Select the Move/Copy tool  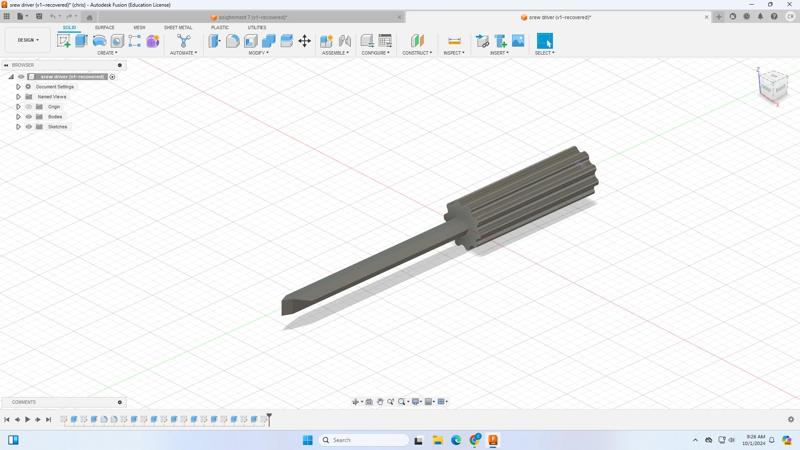point(305,41)
